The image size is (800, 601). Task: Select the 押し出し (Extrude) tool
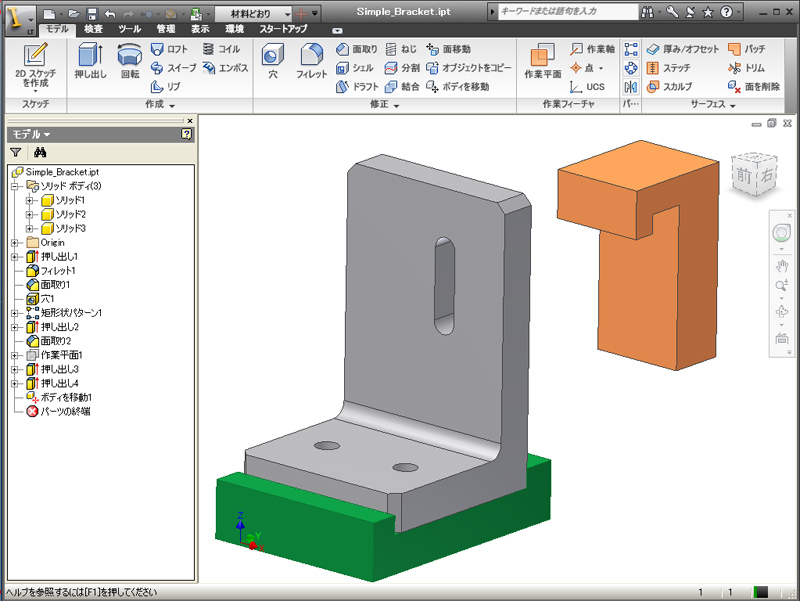point(90,61)
